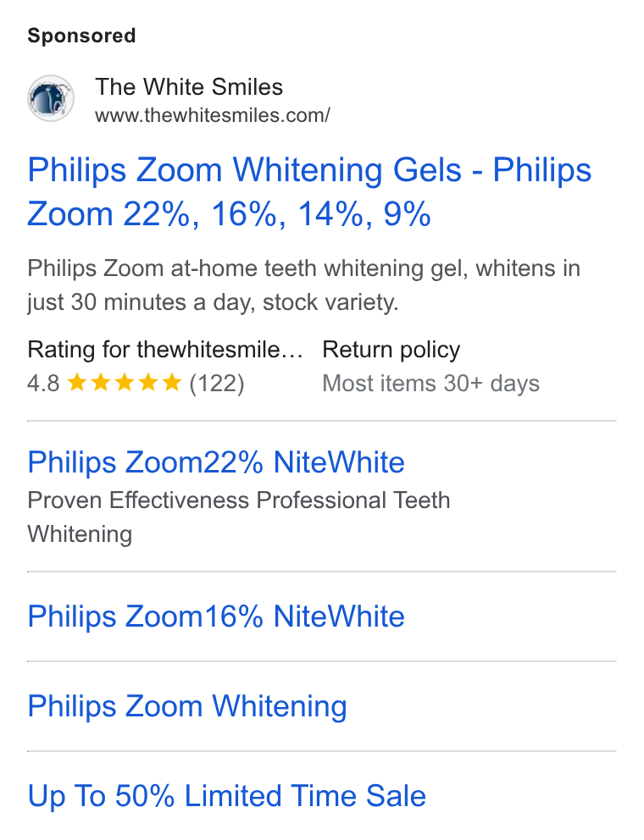644x840 pixels.
Task: Select the ad description about 30 minutes
Action: click(x=304, y=285)
